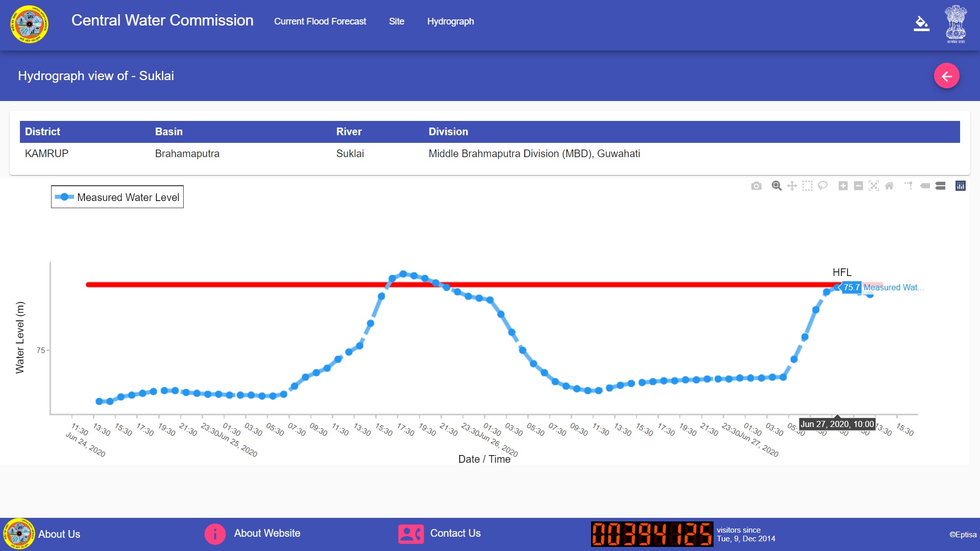Open the Current Flood Forecast menu
This screenshot has width=980, height=551.
pyautogui.click(x=320, y=21)
